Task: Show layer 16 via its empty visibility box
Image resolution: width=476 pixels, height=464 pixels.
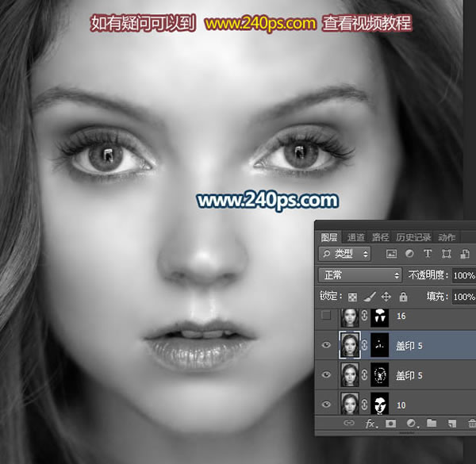Action: [x=326, y=316]
